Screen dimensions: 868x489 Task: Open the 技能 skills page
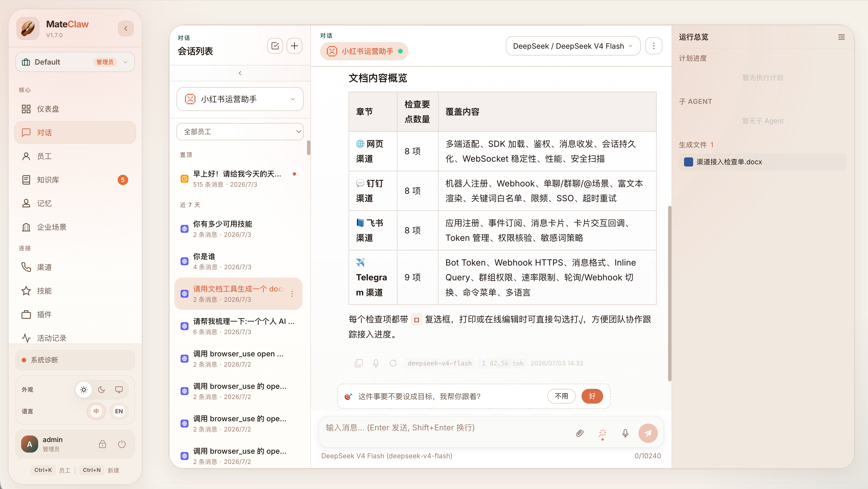click(x=75, y=290)
